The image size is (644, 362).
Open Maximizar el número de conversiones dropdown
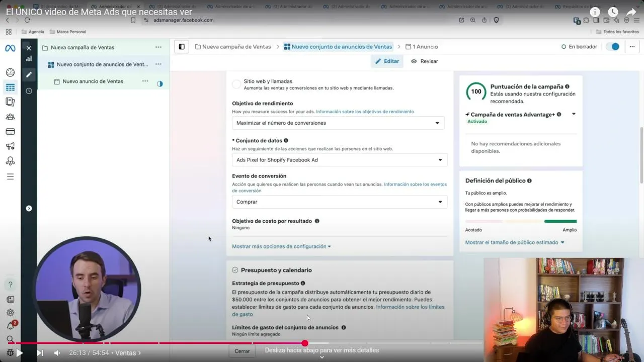pyautogui.click(x=338, y=123)
